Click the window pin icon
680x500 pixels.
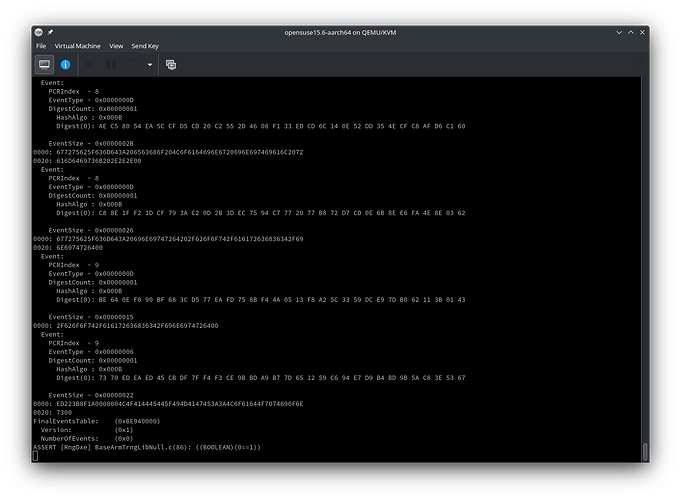pos(50,32)
